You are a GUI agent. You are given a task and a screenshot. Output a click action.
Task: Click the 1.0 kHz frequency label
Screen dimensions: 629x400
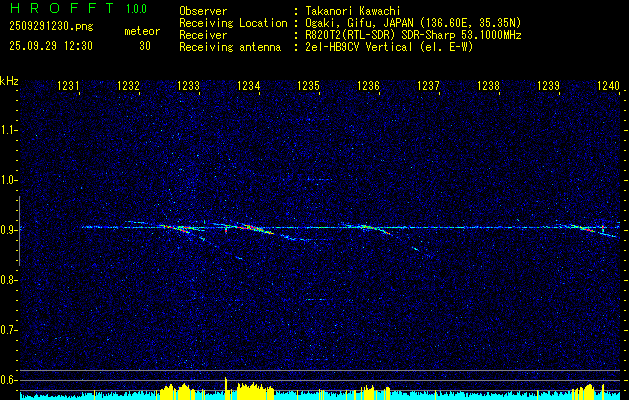coord(8,180)
